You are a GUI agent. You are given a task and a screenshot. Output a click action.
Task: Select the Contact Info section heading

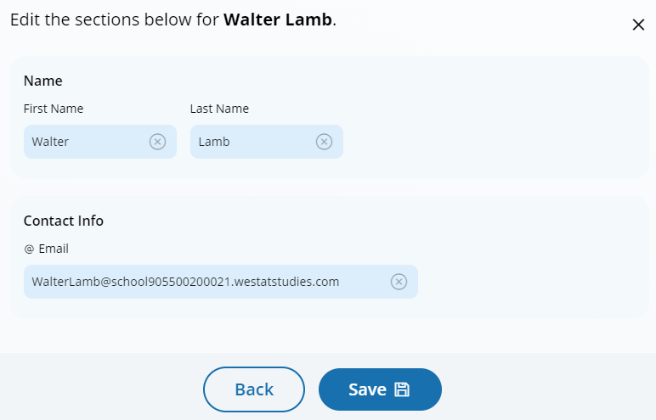tap(64, 221)
